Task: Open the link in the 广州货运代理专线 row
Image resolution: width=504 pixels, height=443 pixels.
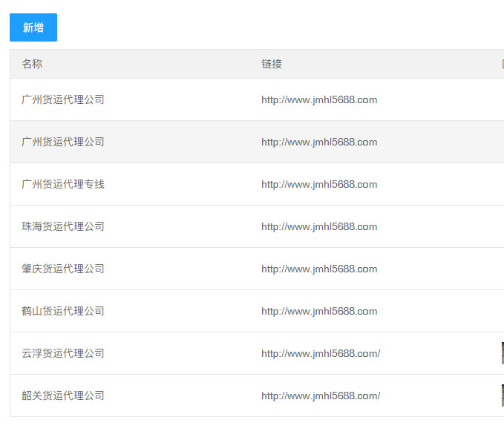Action: point(319,184)
